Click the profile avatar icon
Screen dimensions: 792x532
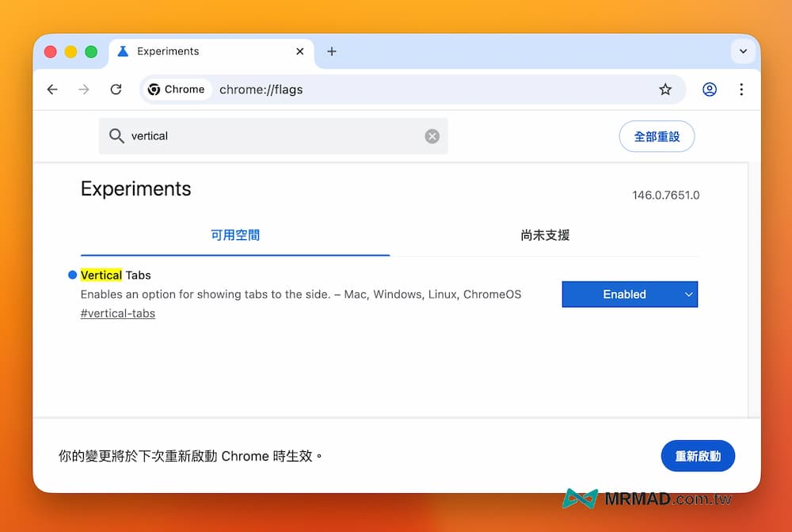(709, 89)
